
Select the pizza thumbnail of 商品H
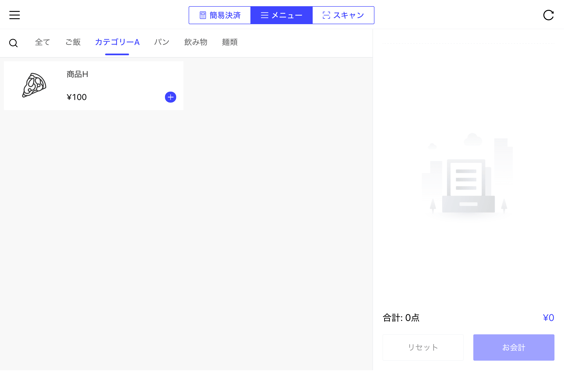pos(34,85)
